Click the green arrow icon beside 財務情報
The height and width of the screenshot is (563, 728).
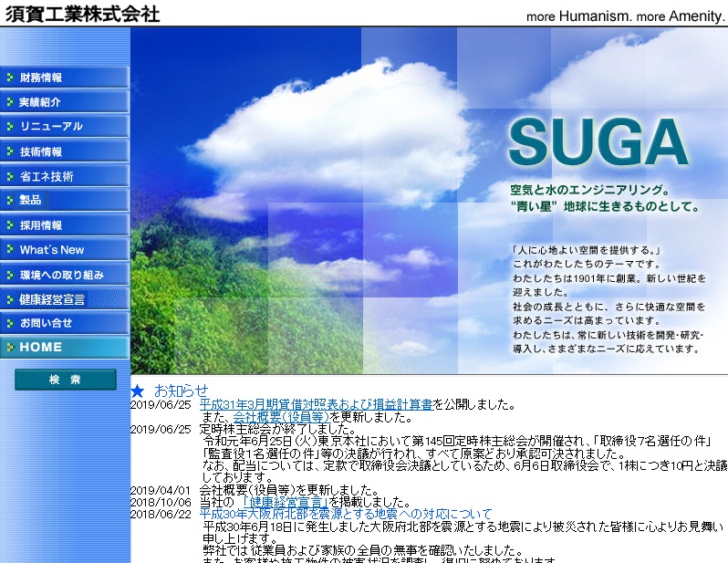click(x=10, y=78)
